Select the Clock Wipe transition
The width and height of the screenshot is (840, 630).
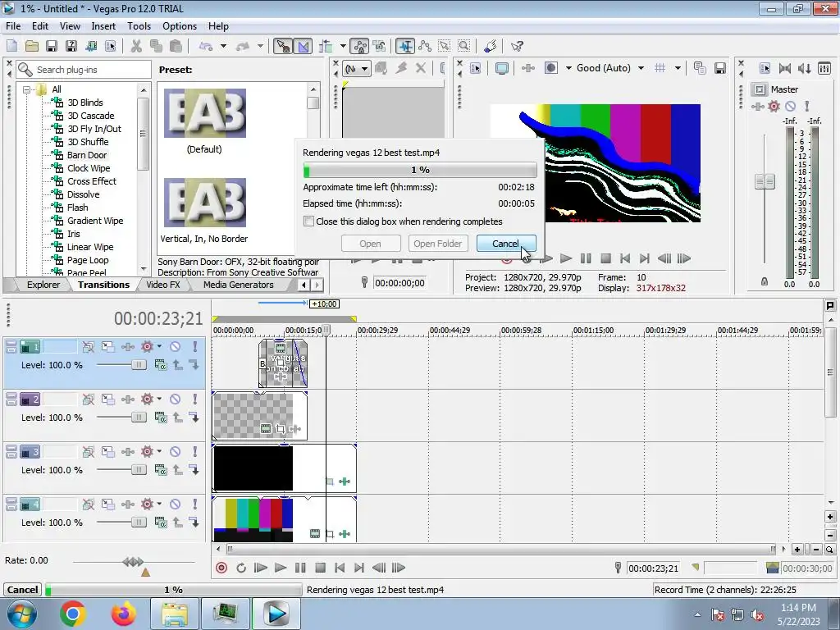tap(89, 168)
